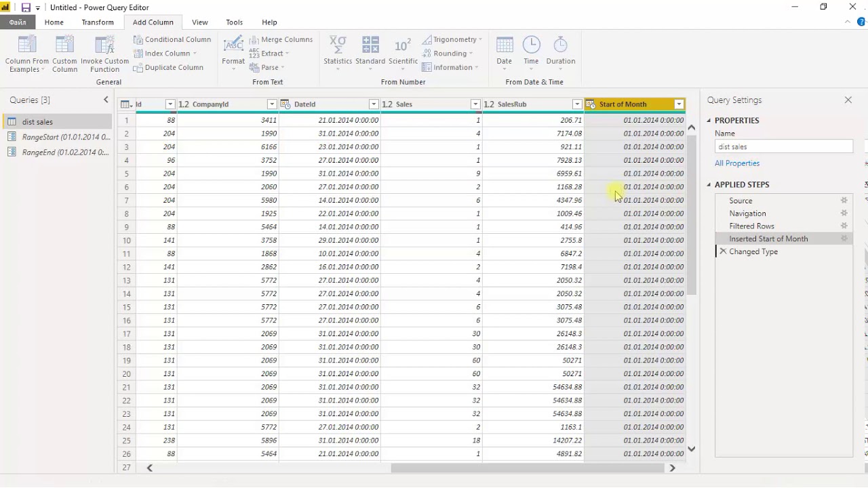The width and height of the screenshot is (868, 488).
Task: Open Format text options
Action: pyautogui.click(x=233, y=53)
